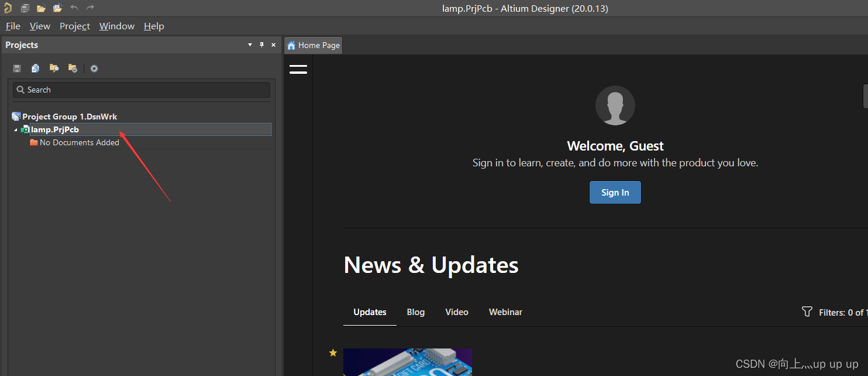
Task: Open the View menu
Action: pos(40,26)
